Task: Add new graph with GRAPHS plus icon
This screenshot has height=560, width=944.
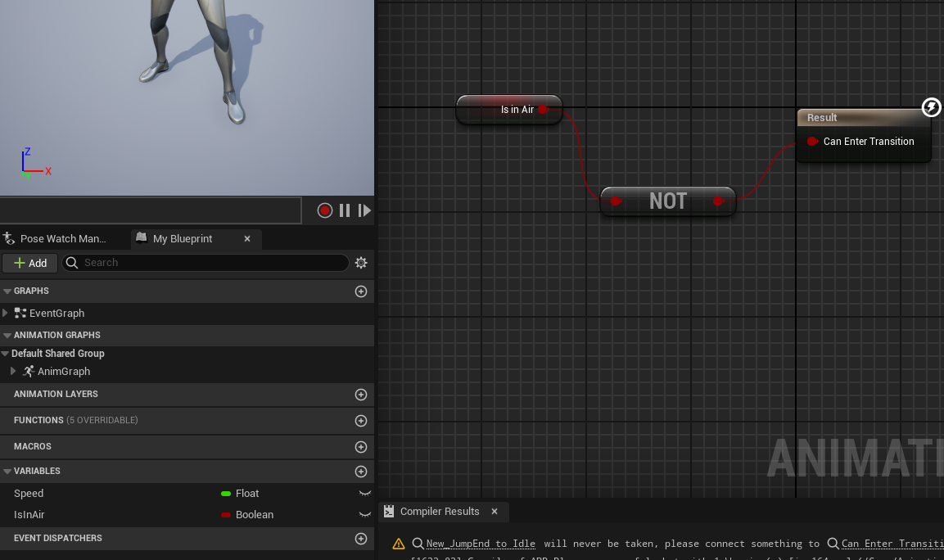Action: [361, 291]
